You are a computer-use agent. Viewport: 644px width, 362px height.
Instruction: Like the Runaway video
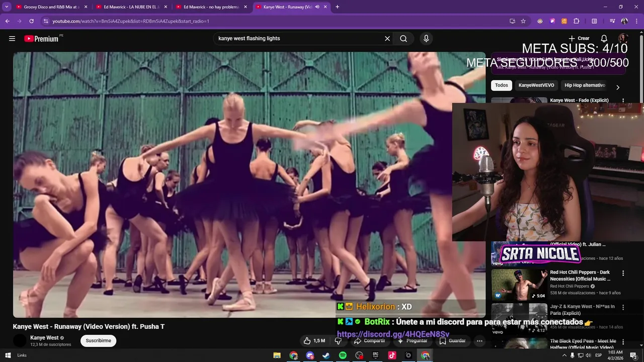coord(314,341)
